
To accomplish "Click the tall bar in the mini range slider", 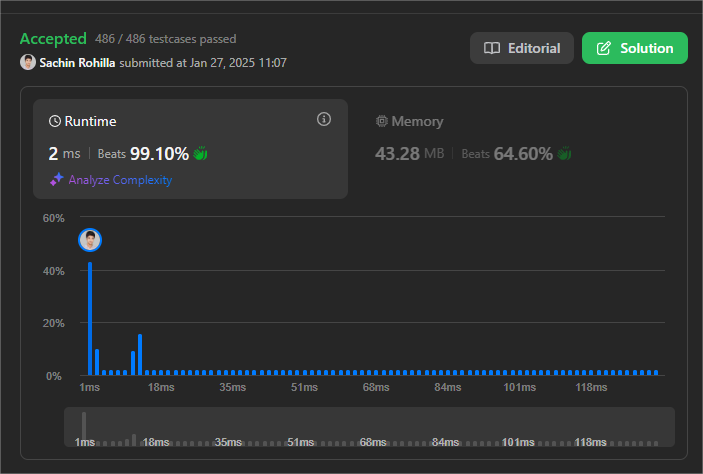I will coord(84,428).
